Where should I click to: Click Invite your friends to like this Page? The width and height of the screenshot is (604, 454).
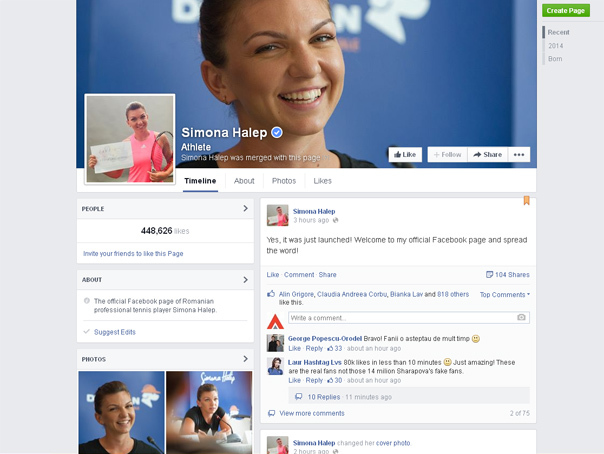point(133,253)
